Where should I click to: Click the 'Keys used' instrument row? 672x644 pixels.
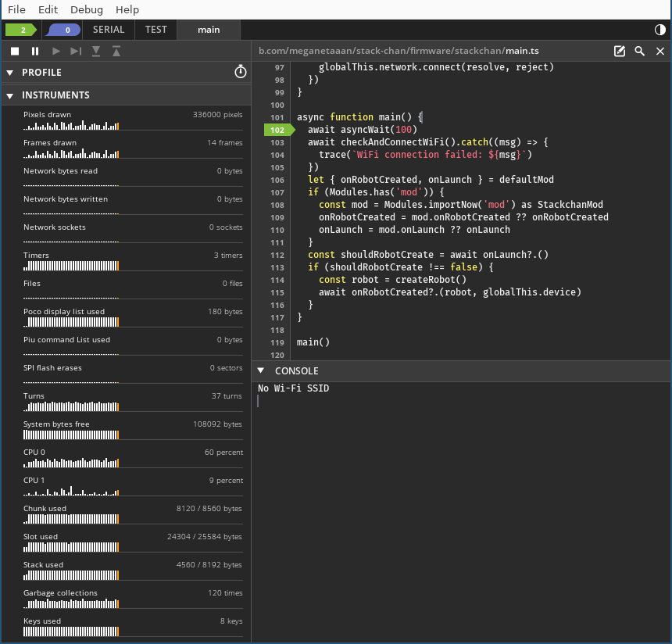tap(133, 627)
